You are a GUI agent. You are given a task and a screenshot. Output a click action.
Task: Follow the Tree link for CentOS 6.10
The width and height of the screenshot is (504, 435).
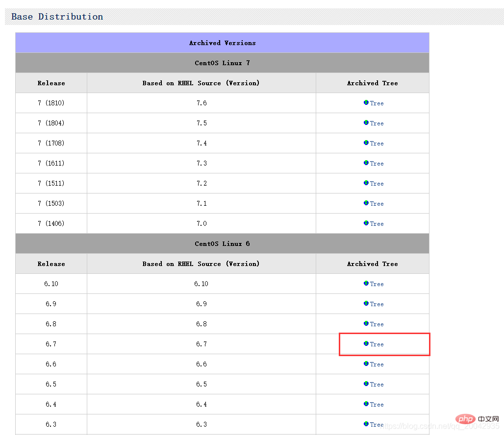377,284
